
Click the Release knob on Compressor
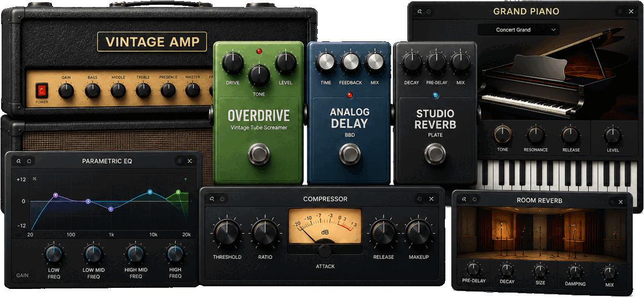[383, 233]
